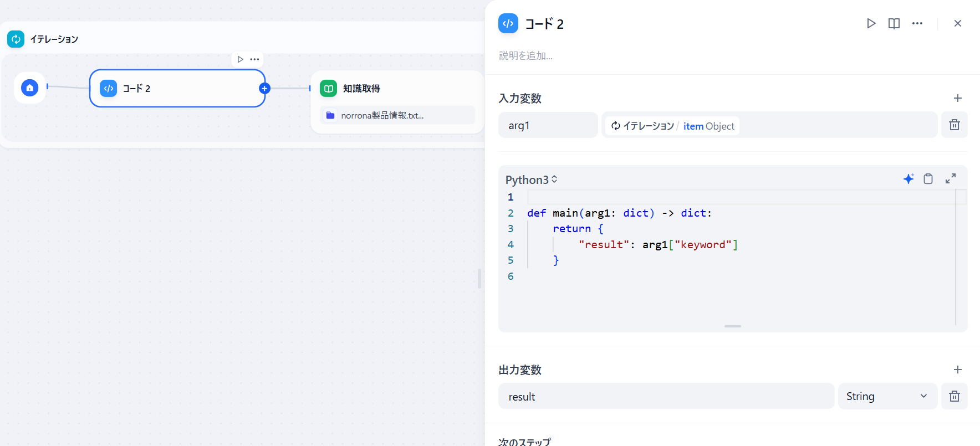The width and height of the screenshot is (980, 446).
Task: Run the コード 2 node from panel header
Action: point(871,23)
